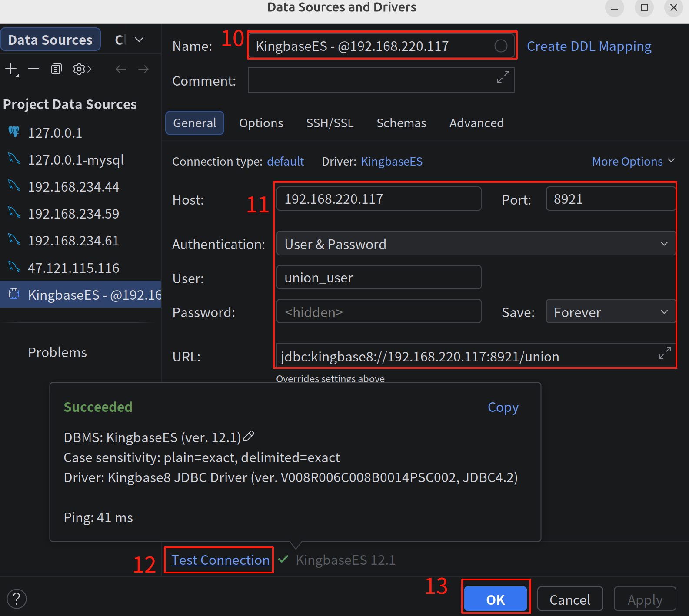Select the 127.0.0.1-mysql data source
689x616 pixels.
pyautogui.click(x=76, y=160)
